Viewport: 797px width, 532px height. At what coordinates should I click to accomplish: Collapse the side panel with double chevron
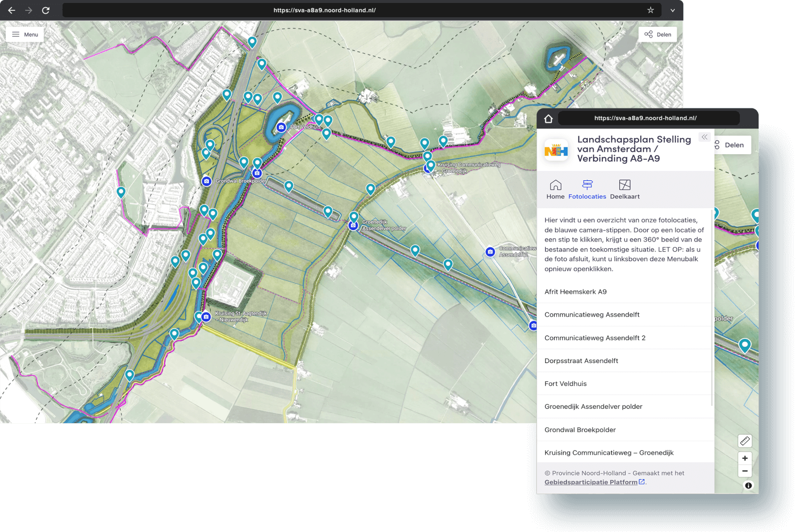(x=704, y=137)
